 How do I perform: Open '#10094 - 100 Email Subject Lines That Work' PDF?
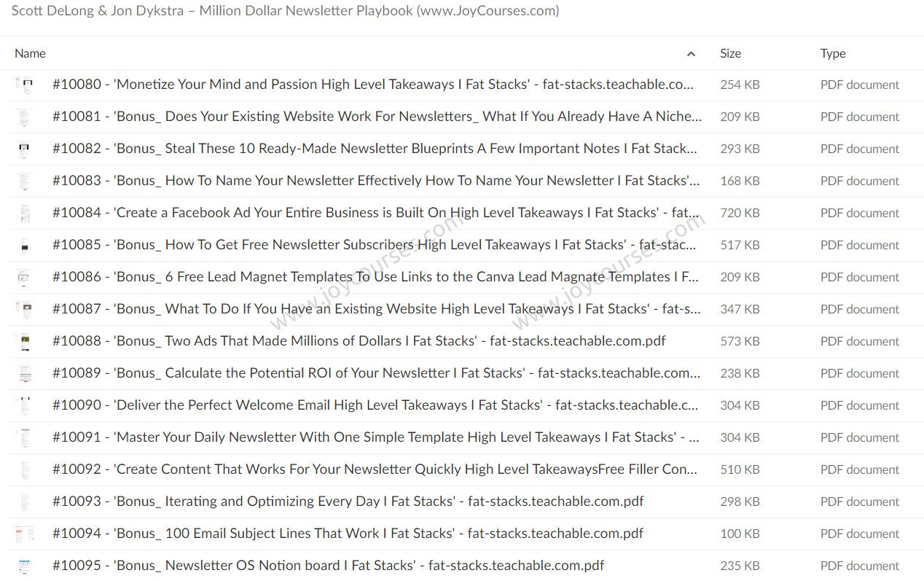(348, 534)
